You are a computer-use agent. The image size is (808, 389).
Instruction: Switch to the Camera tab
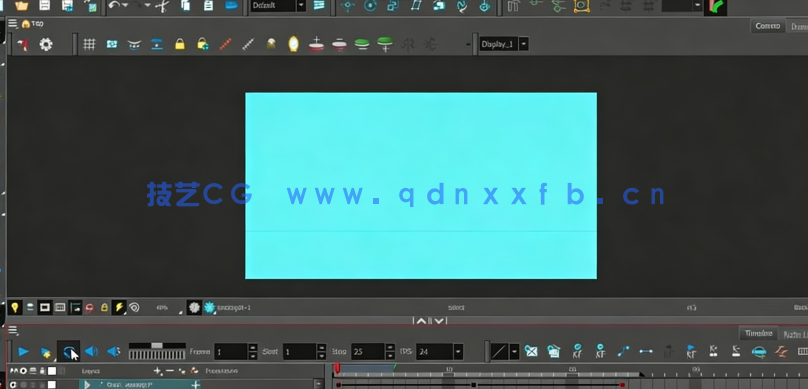(767, 26)
